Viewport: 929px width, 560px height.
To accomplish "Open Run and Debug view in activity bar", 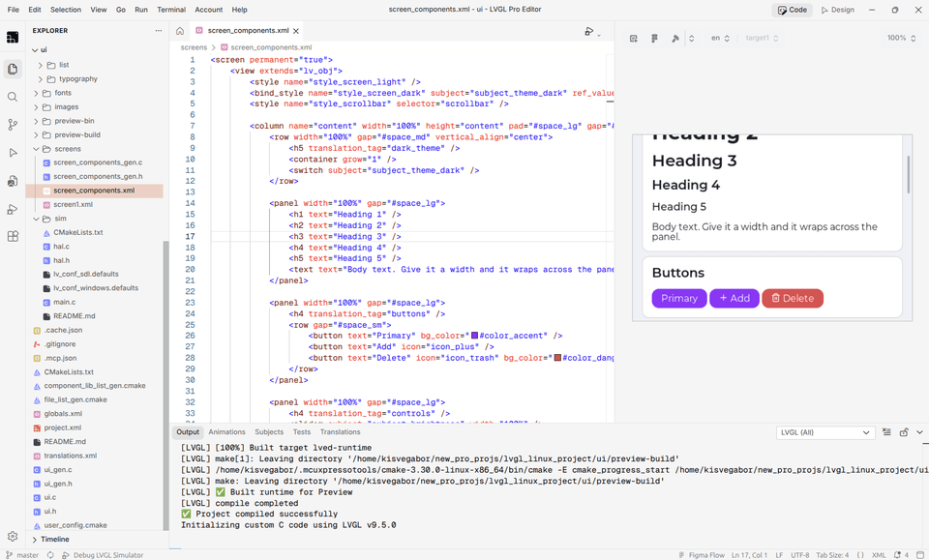I will (13, 153).
